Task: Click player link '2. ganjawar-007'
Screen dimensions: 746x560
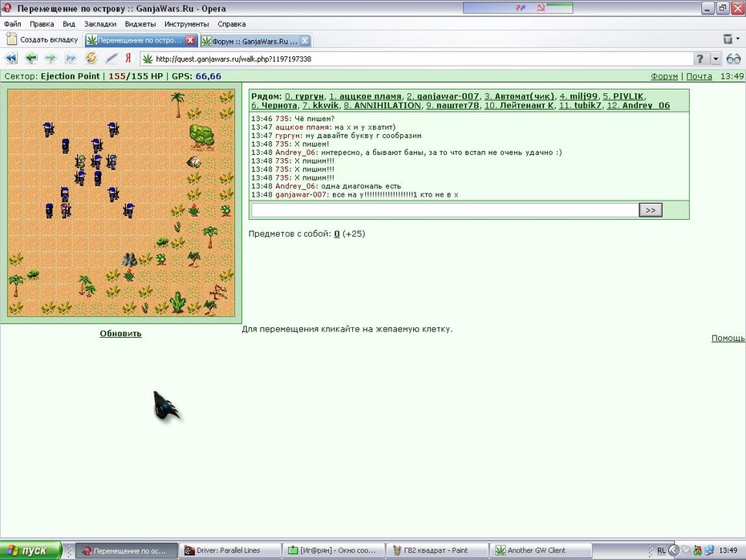Action: pos(443,96)
